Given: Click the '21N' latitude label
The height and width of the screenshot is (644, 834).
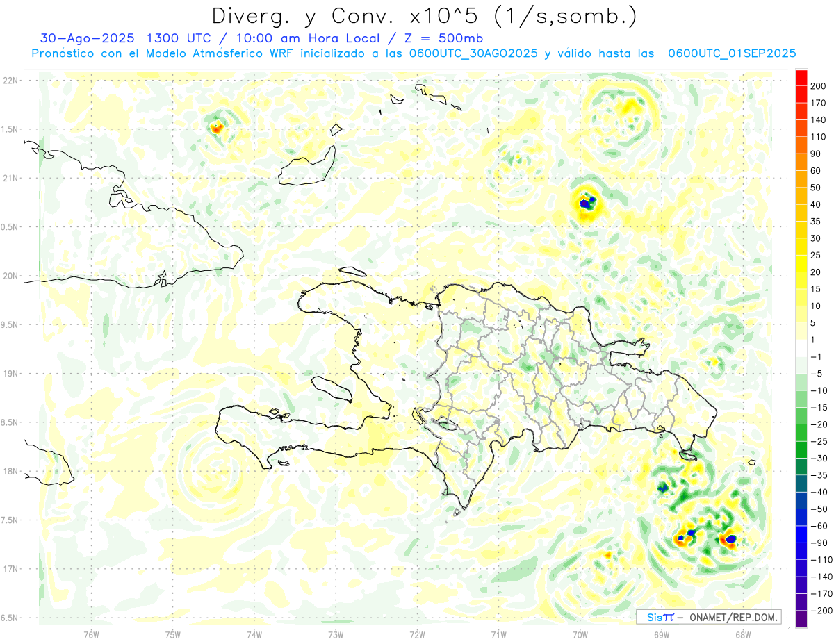Looking at the screenshot, I should (10, 179).
